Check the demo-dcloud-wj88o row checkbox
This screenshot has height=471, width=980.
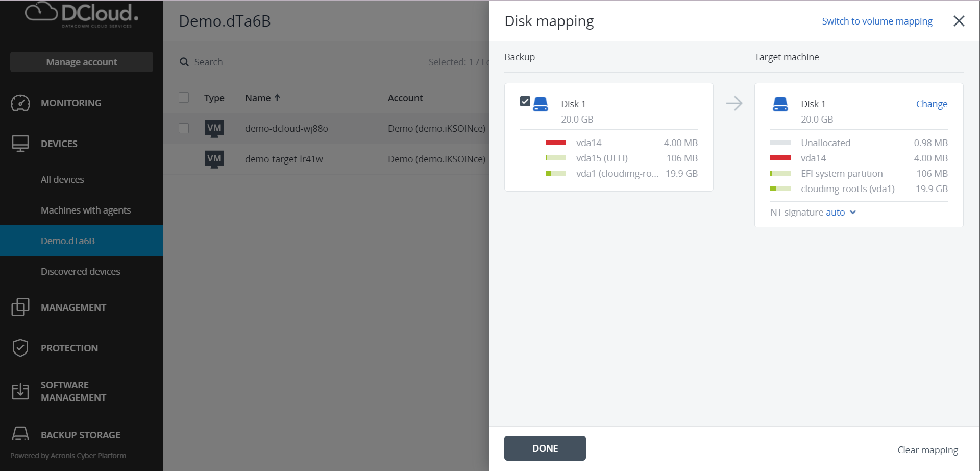(x=184, y=128)
